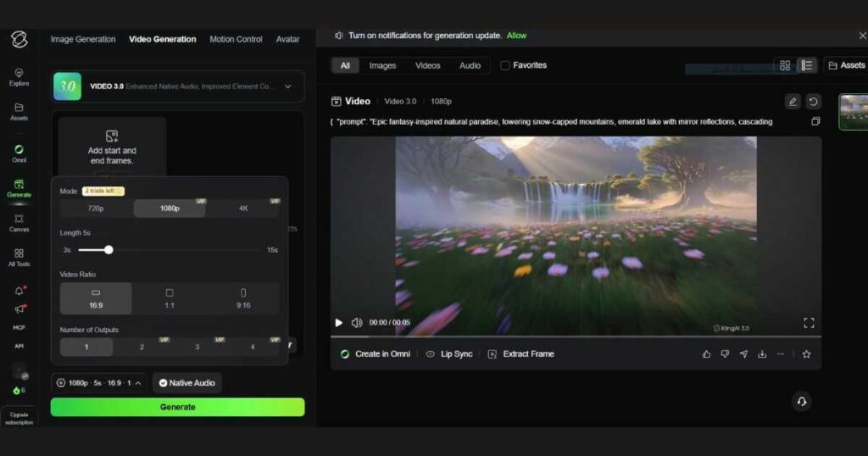868x456 pixels.
Task: Filter results by Videos tab
Action: click(x=428, y=65)
